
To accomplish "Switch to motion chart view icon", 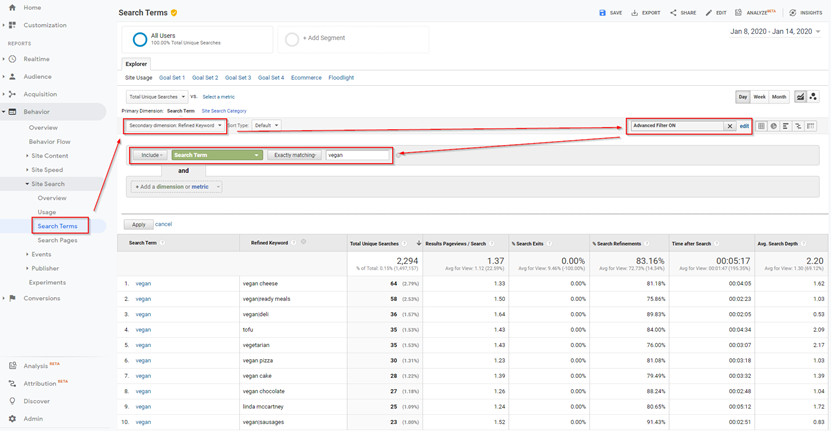I will pyautogui.click(x=813, y=96).
